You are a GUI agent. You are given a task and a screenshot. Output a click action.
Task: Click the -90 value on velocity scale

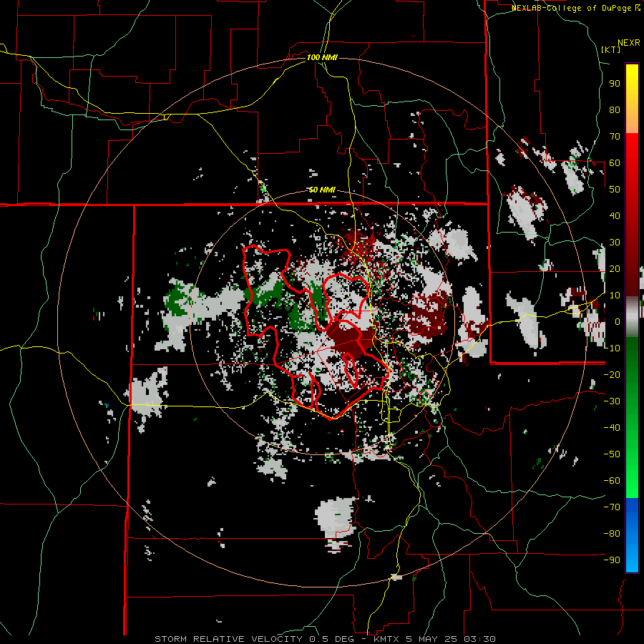(x=612, y=560)
